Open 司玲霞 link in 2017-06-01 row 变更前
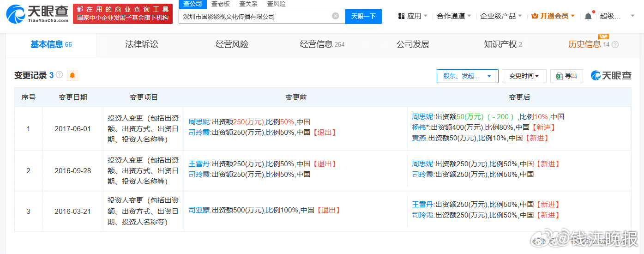This screenshot has height=254, width=644. [x=199, y=133]
